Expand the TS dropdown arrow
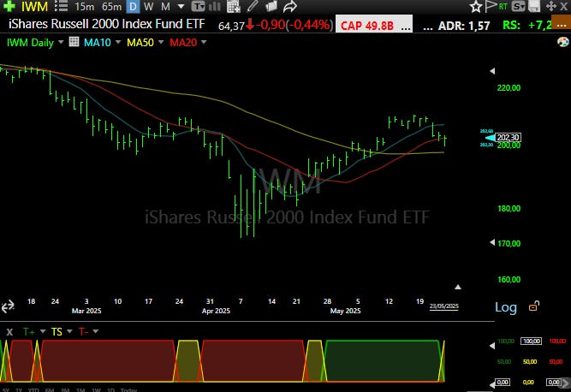 click(x=69, y=331)
